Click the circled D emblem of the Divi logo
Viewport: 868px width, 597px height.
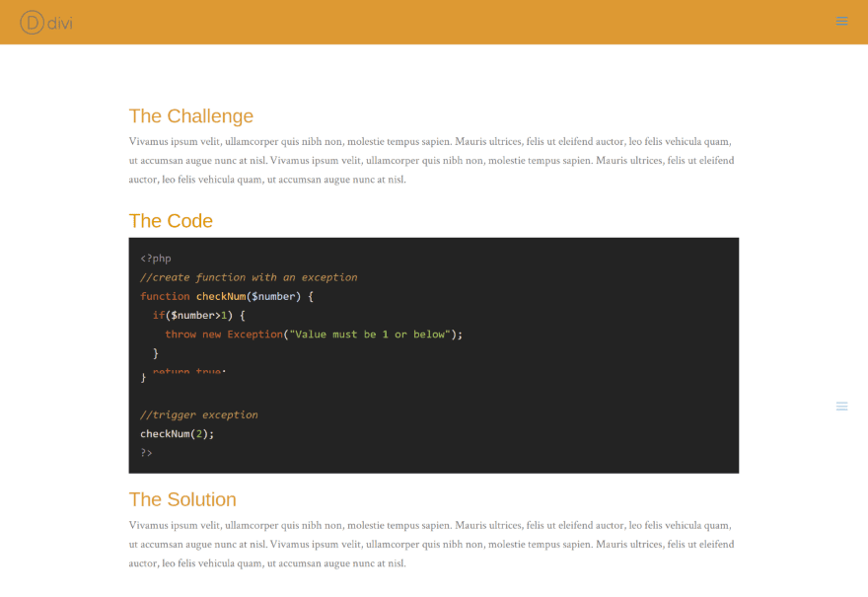pos(33,22)
